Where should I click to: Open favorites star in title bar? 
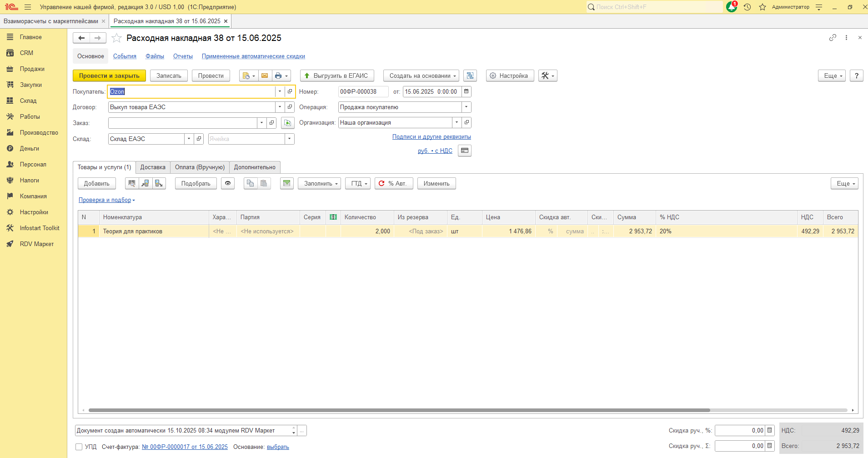pyautogui.click(x=763, y=7)
